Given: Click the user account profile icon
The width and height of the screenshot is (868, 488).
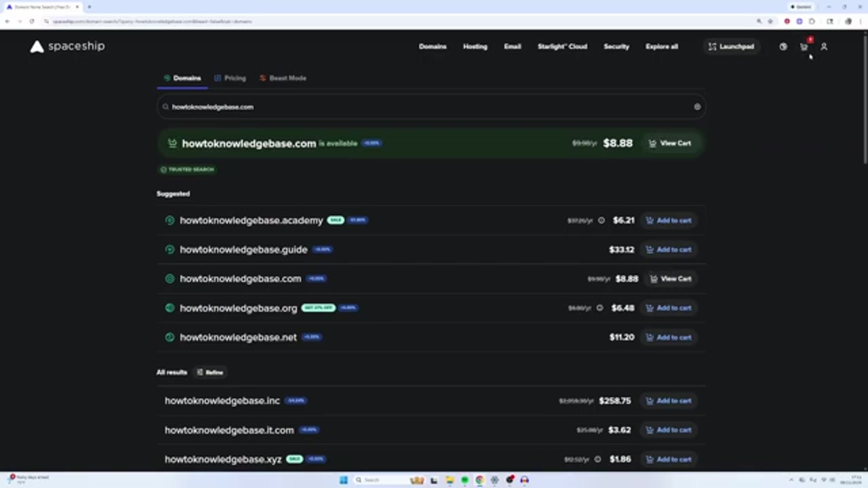Looking at the screenshot, I should pos(824,47).
